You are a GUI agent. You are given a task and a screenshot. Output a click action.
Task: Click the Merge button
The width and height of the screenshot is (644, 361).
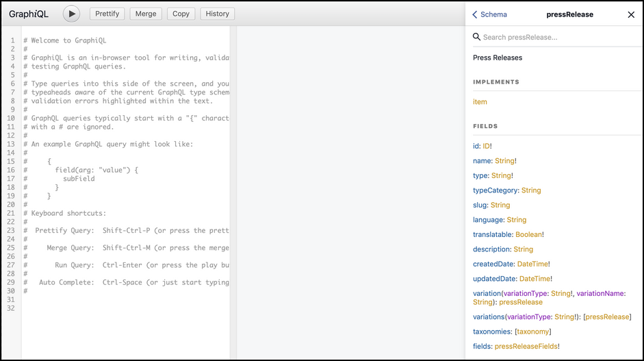pyautogui.click(x=146, y=14)
